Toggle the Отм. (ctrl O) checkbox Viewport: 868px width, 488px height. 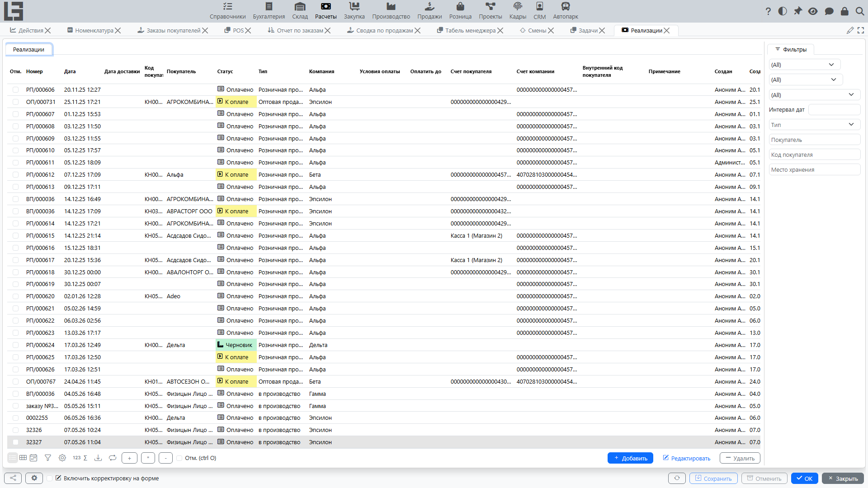(x=179, y=458)
